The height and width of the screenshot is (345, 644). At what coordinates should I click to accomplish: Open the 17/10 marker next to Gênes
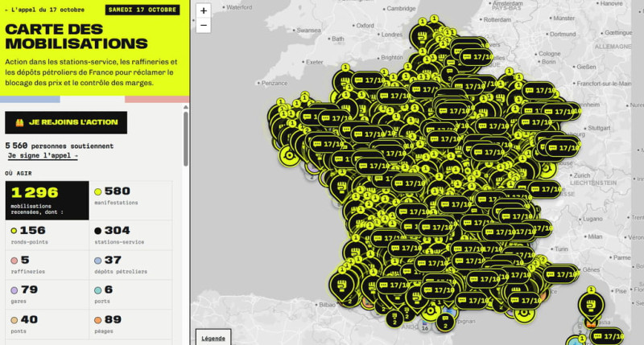562,274
